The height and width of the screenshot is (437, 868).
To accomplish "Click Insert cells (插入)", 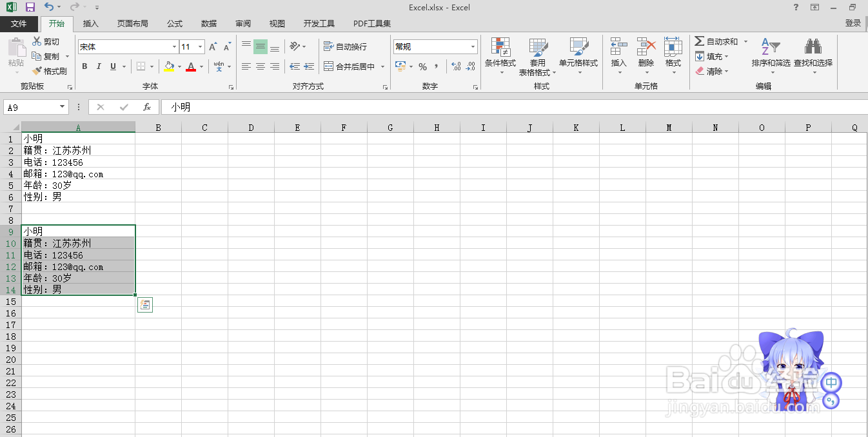I will pyautogui.click(x=619, y=56).
